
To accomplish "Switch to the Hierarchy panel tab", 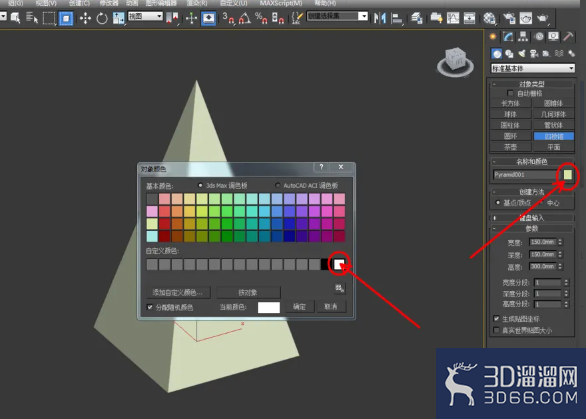I will pyautogui.click(x=523, y=36).
